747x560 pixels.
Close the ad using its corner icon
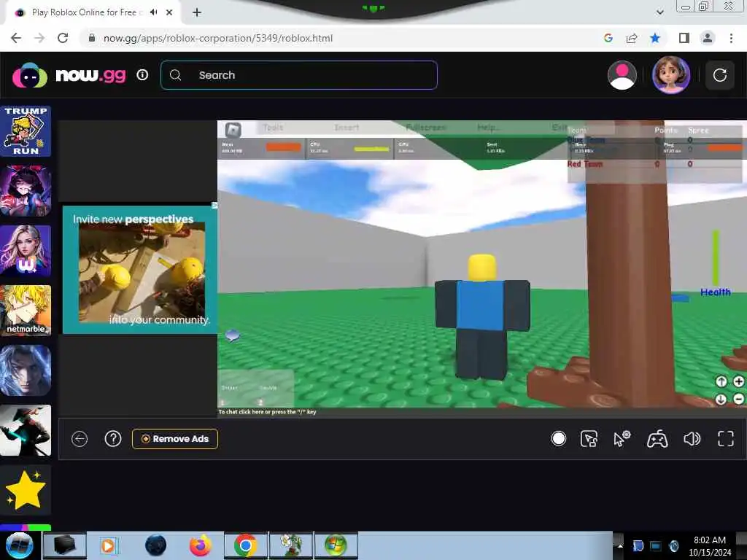point(214,206)
